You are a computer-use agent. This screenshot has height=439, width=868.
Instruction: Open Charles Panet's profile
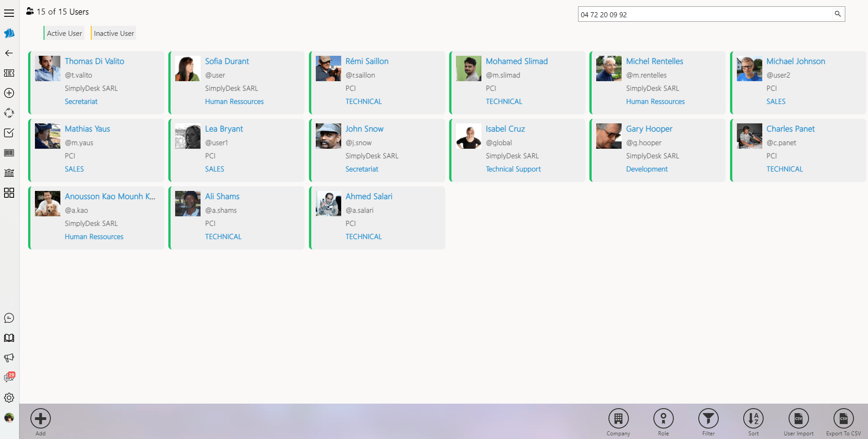point(790,129)
